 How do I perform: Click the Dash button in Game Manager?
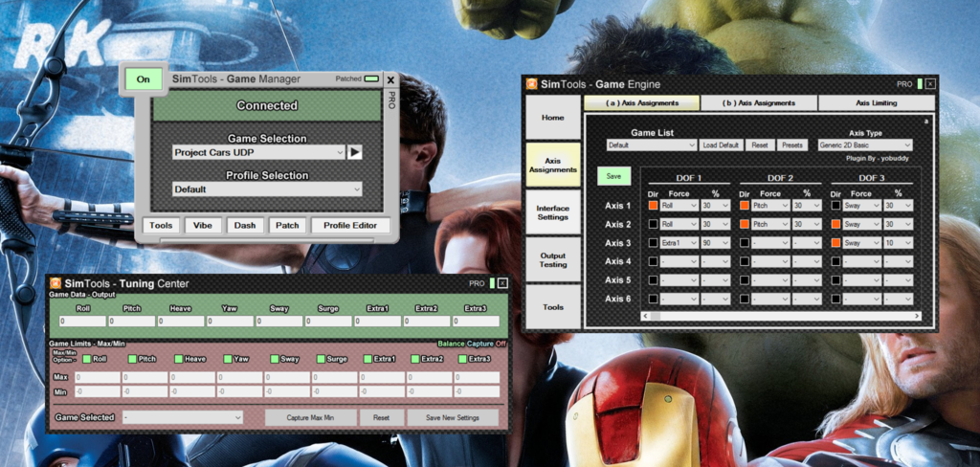245,225
